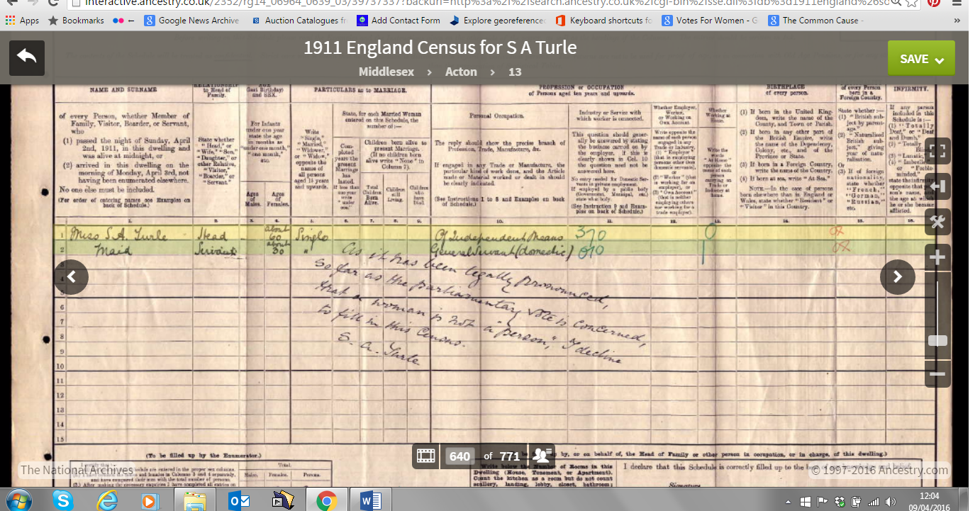Zoom in with the plus icon
Screen dimensions: 980x511
937,257
